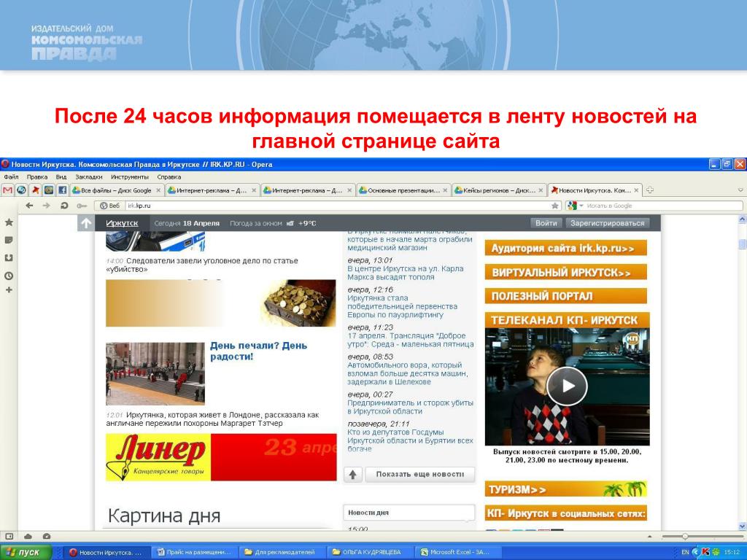Screen dimensions: 747x560
Task: Open the closed tabs dropdown at tab bar end
Action: 740,190
